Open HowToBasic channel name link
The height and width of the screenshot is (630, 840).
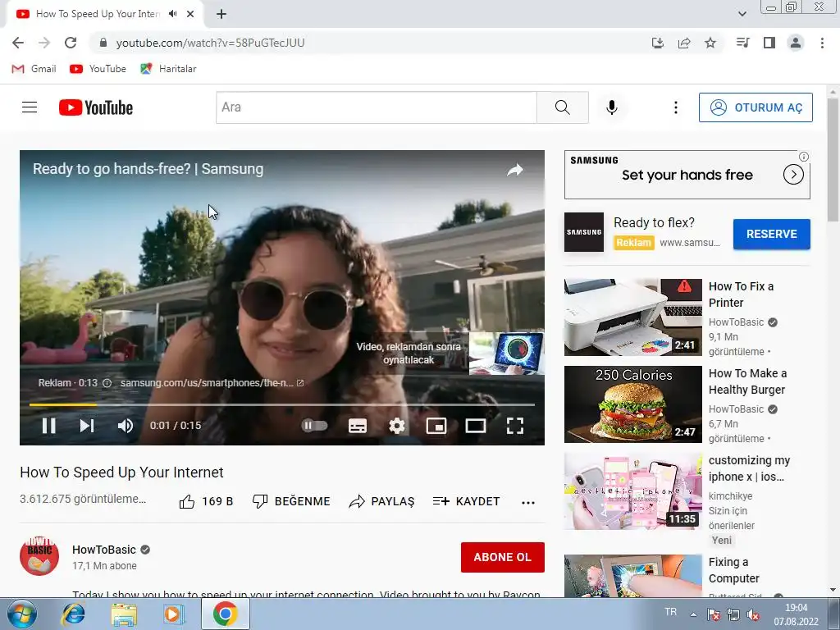point(104,550)
